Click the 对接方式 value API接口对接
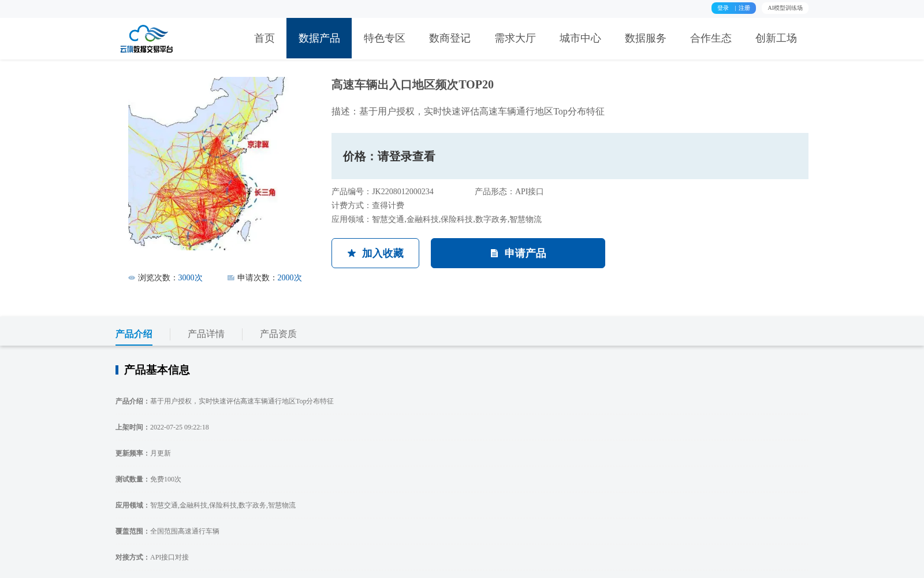This screenshot has width=924, height=578. (170, 557)
